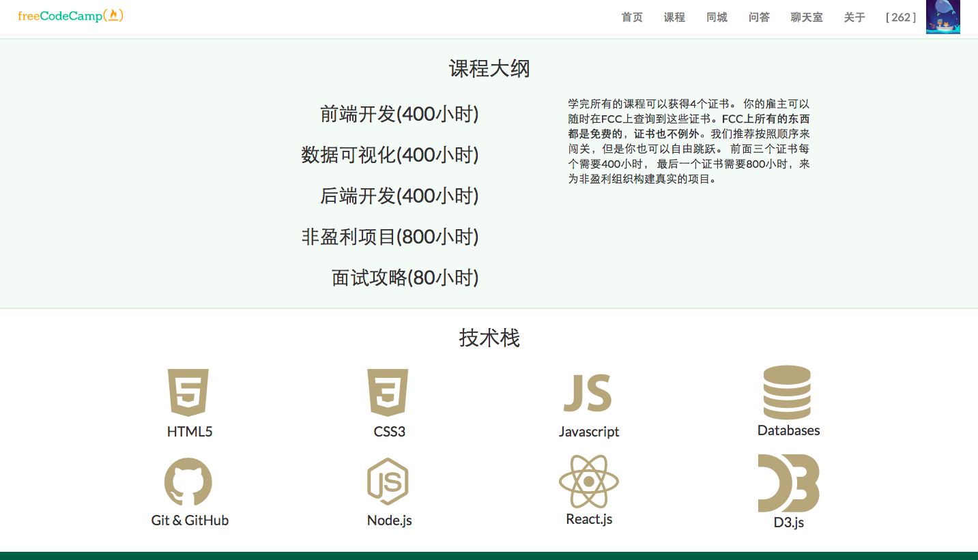Click the 后端开发(400小时) heading

(x=399, y=196)
